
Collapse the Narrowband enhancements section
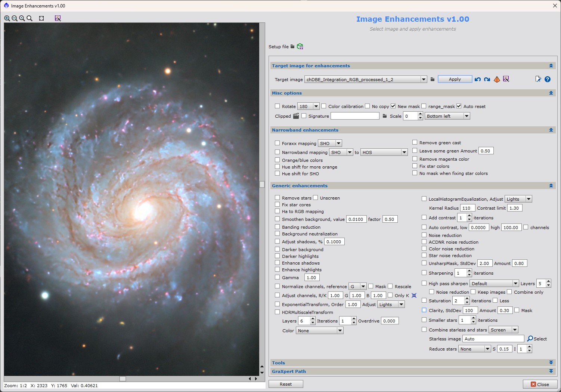tap(551, 130)
